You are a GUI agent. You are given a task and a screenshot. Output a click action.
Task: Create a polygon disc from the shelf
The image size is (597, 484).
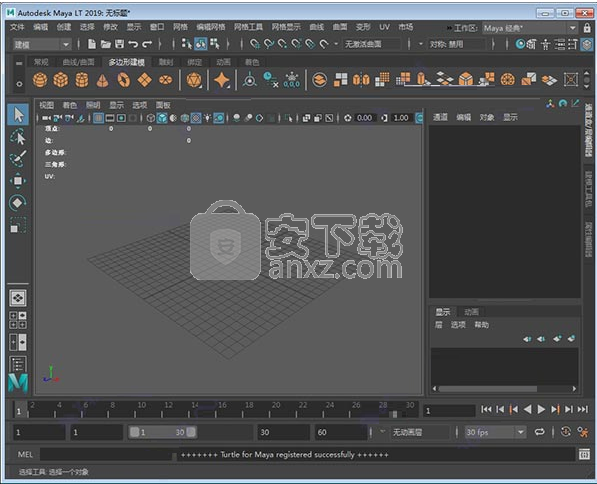coord(166,80)
